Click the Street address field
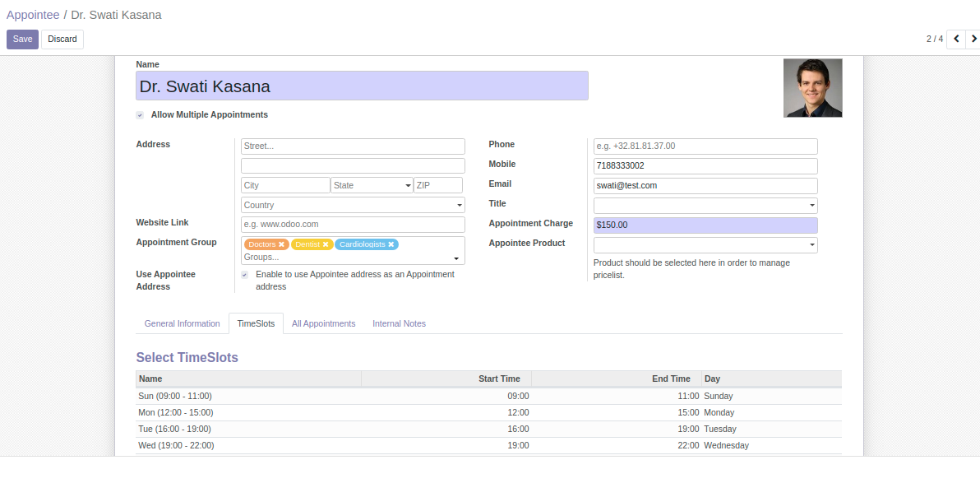 353,146
